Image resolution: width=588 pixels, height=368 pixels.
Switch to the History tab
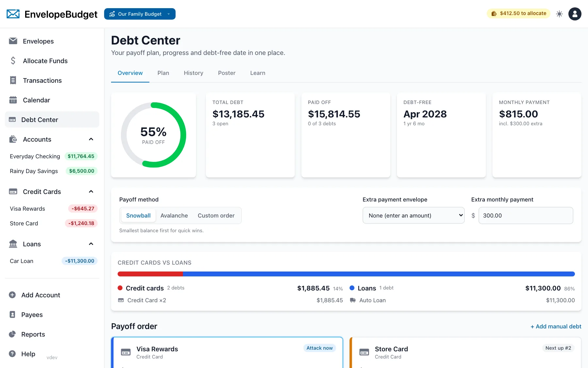point(193,73)
